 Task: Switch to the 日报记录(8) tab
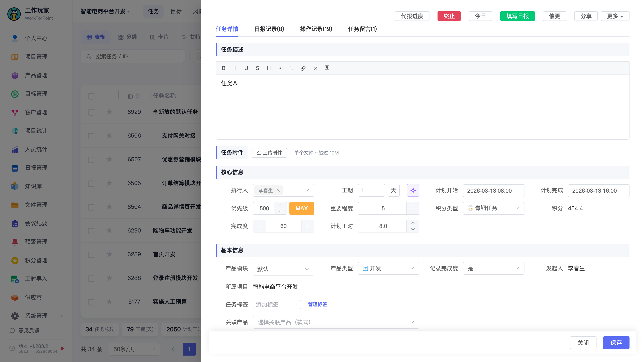pos(269,29)
